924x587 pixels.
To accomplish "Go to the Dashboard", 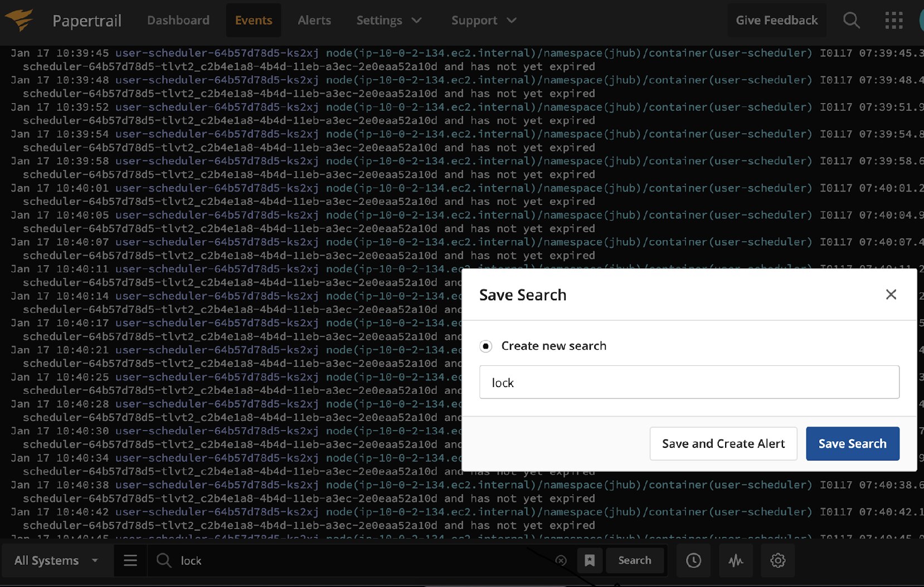I will pyautogui.click(x=178, y=20).
